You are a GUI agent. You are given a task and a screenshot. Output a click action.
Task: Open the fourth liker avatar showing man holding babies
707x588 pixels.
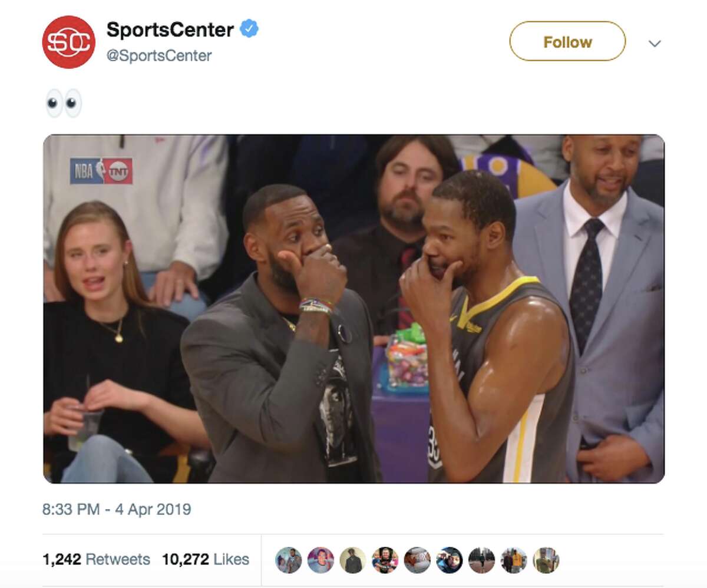385,560
